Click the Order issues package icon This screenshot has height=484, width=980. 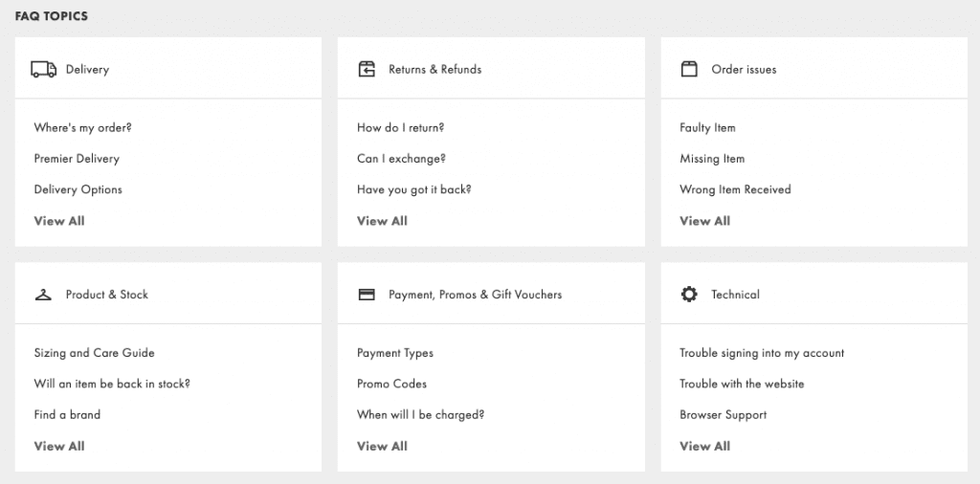[x=689, y=69]
